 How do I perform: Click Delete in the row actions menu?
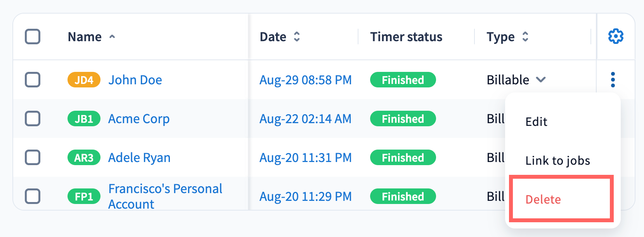[x=543, y=199]
